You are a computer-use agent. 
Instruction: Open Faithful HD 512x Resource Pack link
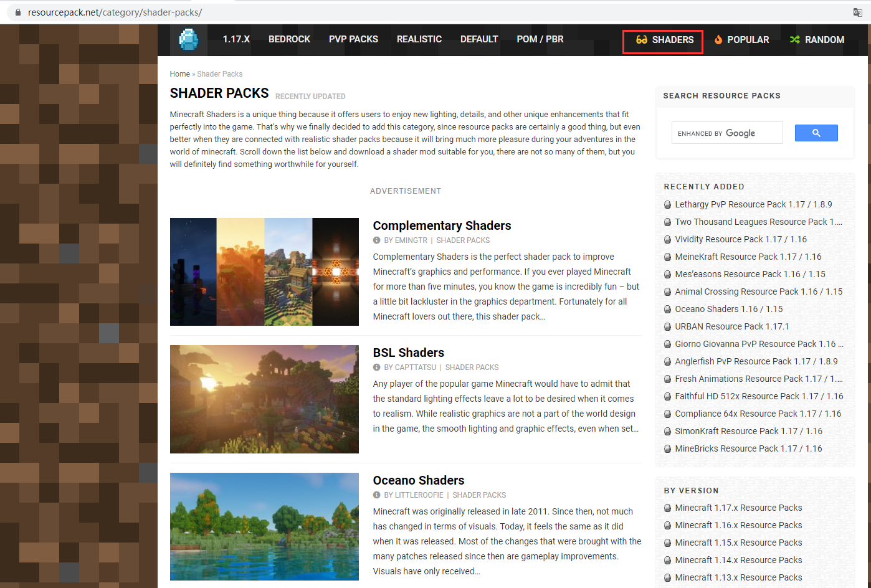click(759, 396)
